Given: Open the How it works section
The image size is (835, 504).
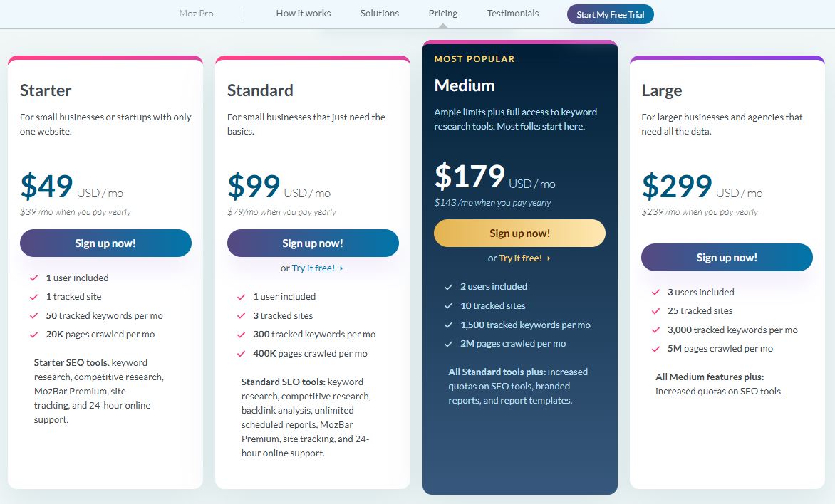Looking at the screenshot, I should pyautogui.click(x=304, y=14).
